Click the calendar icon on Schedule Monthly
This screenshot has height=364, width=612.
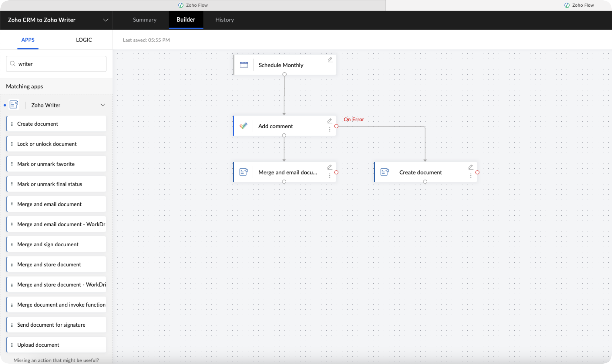(x=244, y=65)
